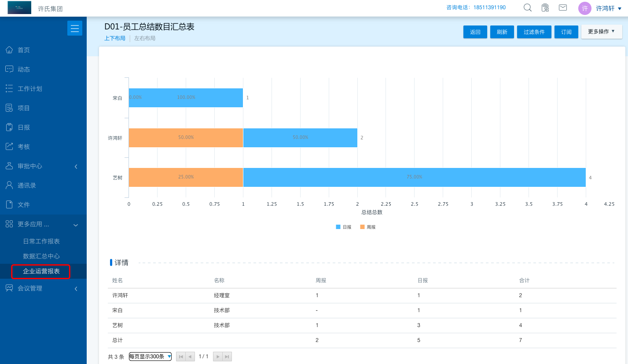This screenshot has width=628, height=364.
Task: Switch to 左右布局 layout
Action: [x=145, y=38]
